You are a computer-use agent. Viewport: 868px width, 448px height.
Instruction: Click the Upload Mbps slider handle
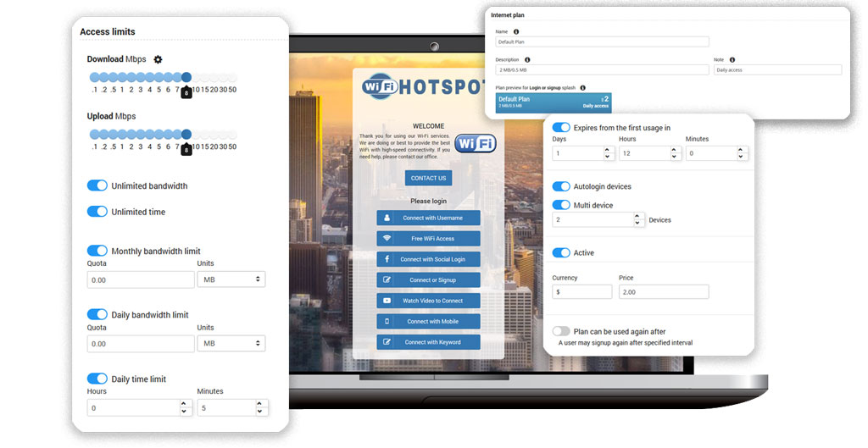pos(186,134)
